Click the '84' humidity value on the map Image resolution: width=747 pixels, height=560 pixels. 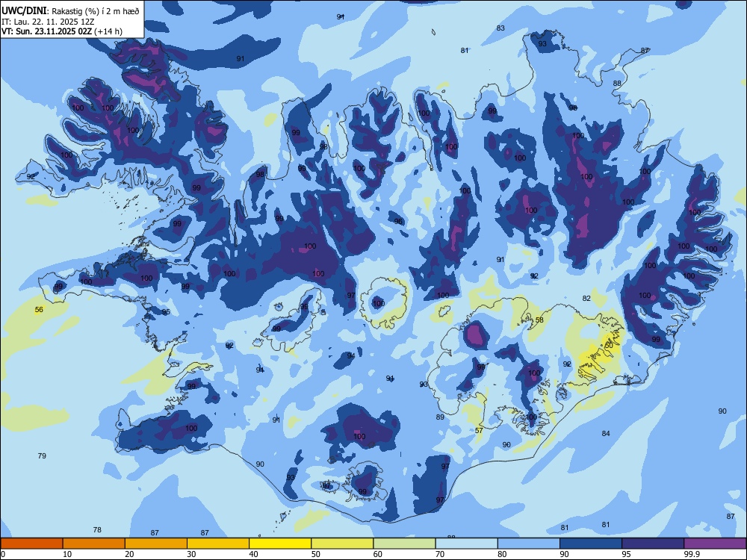click(x=606, y=434)
